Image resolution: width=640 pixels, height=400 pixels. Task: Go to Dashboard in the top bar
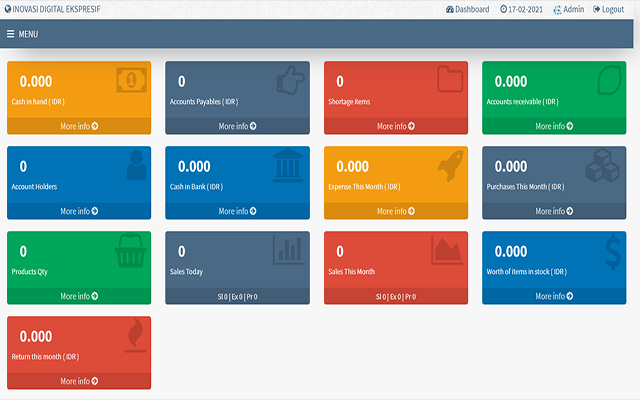(467, 9)
